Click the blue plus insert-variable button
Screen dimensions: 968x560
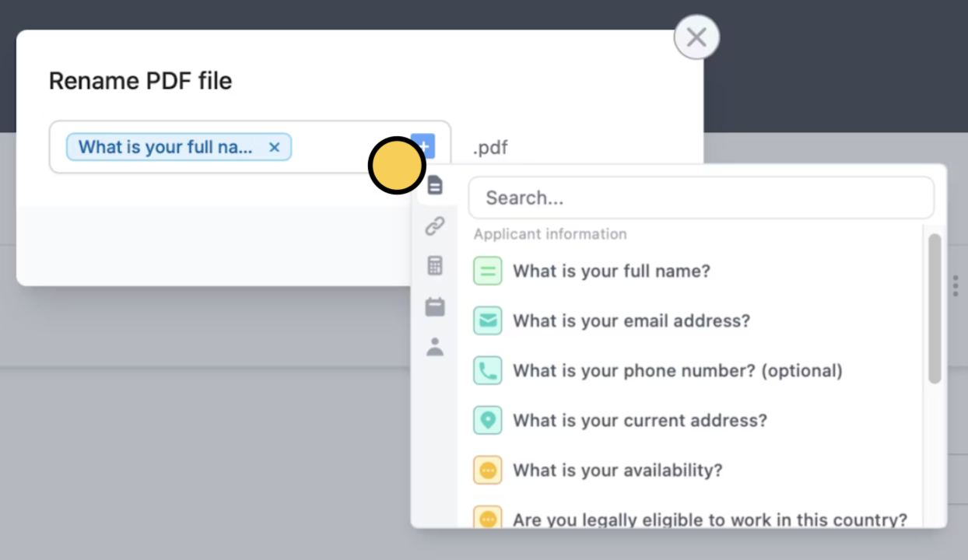[x=424, y=146]
